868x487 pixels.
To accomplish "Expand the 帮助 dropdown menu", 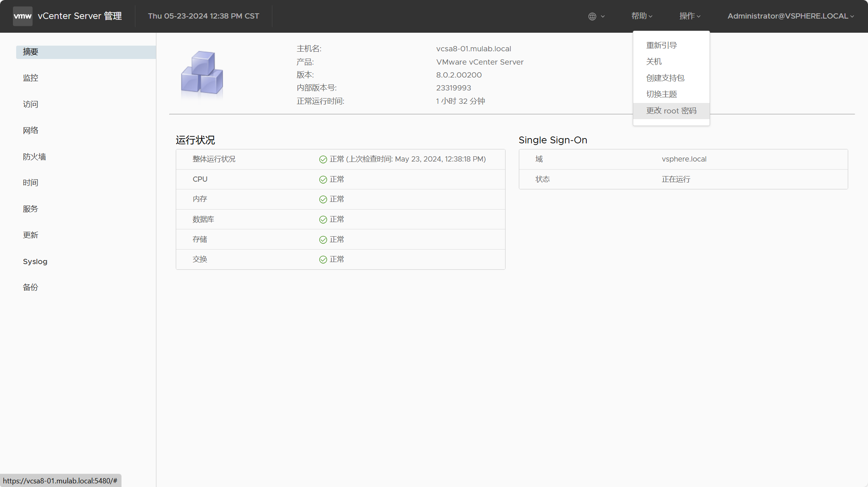I will (642, 16).
